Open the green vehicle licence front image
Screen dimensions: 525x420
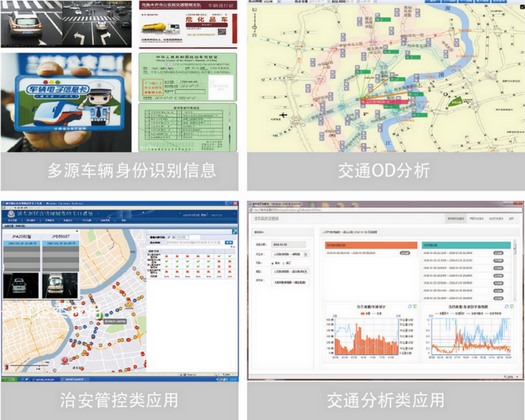click(x=188, y=77)
